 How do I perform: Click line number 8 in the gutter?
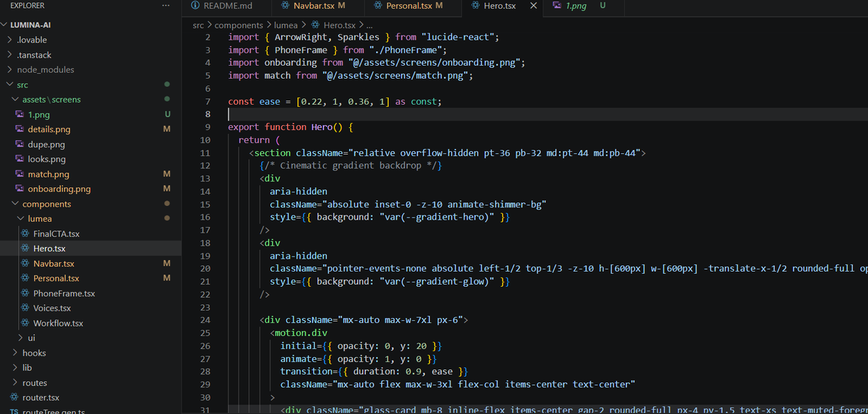click(x=208, y=114)
